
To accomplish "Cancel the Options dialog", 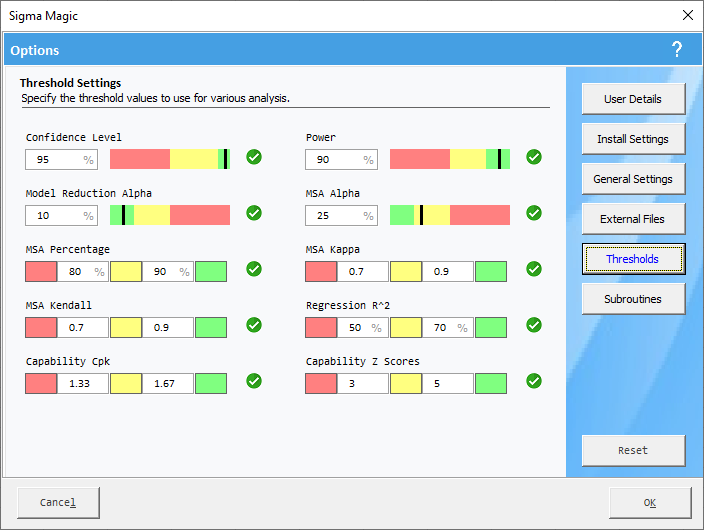I will [x=58, y=503].
